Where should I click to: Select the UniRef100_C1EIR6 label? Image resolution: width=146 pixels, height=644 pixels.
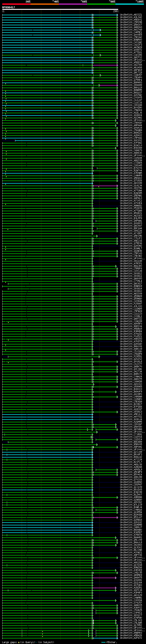tap(131, 55)
